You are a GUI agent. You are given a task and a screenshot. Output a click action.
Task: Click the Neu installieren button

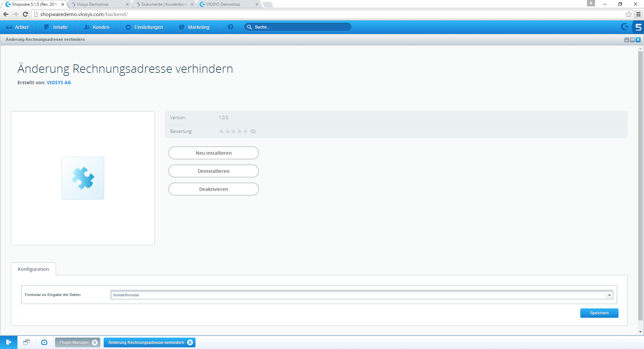click(x=214, y=153)
